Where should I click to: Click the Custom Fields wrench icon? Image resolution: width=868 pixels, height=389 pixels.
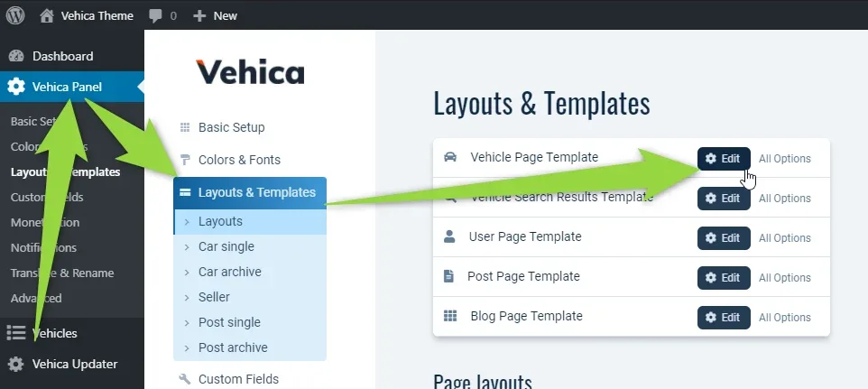pos(185,379)
